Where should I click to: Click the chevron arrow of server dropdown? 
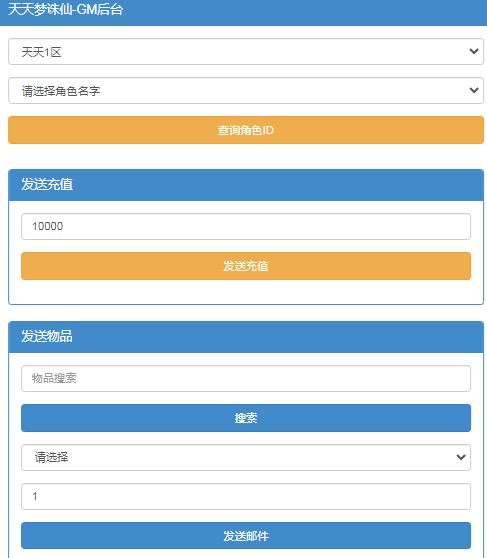(x=473, y=52)
